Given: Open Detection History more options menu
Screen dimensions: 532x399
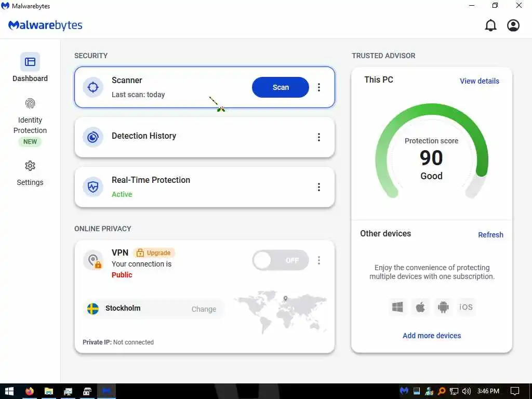Looking at the screenshot, I should coord(319,137).
